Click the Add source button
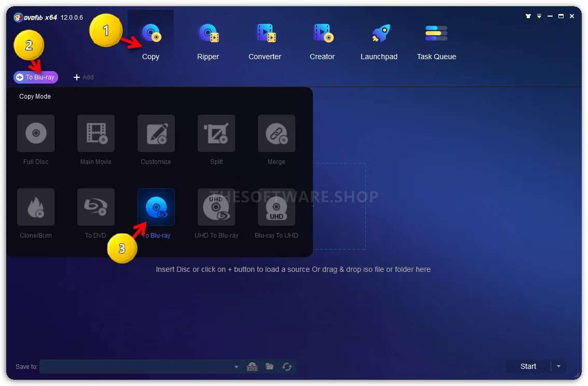Screen dimensions: 588x386 (x=83, y=77)
